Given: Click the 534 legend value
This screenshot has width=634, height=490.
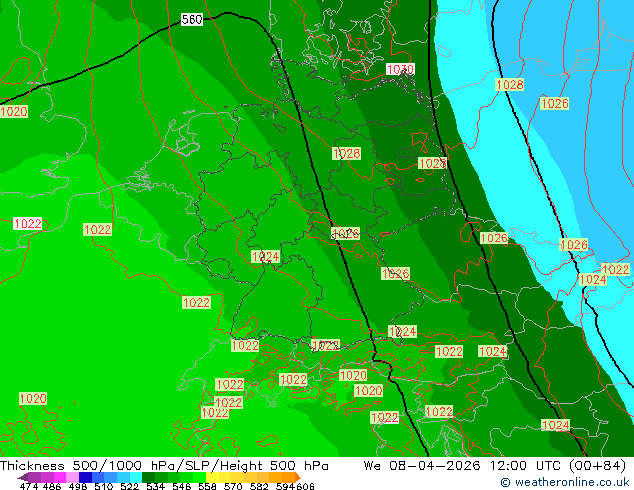Looking at the screenshot, I should [156, 486].
